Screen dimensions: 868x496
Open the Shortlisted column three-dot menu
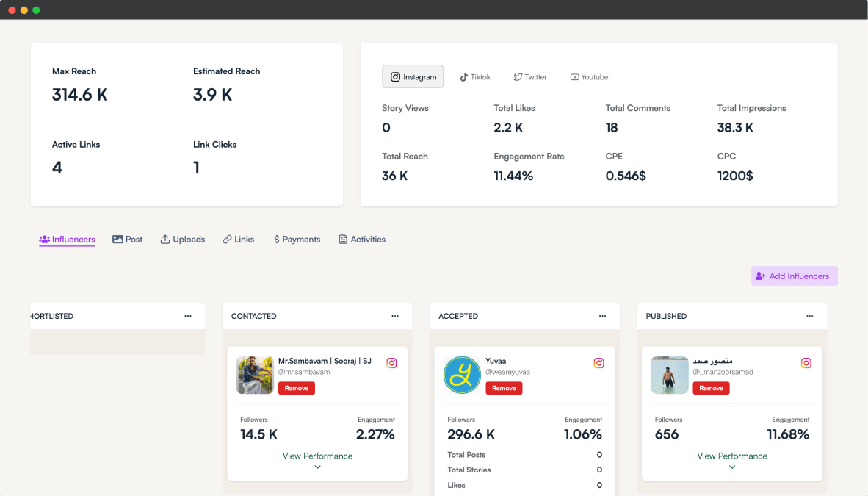pyautogui.click(x=188, y=316)
